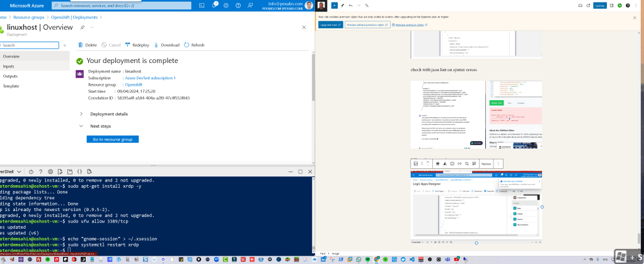Open Azure feedback icon in header
644x264 pixels.
[x=250, y=5]
